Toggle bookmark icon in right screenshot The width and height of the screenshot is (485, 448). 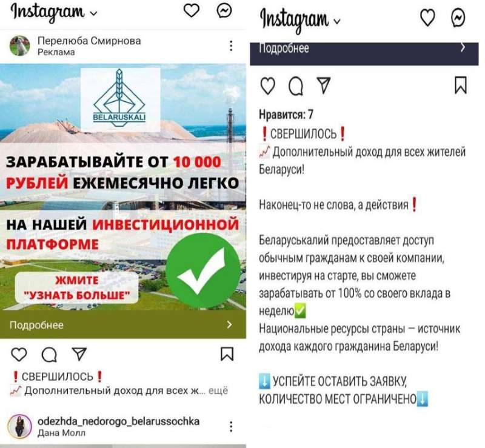click(461, 85)
